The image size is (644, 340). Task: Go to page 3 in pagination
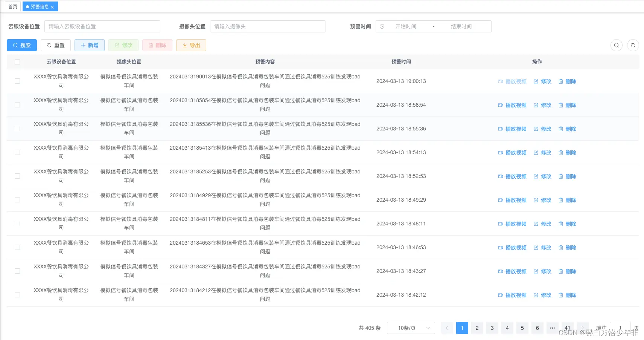492,328
